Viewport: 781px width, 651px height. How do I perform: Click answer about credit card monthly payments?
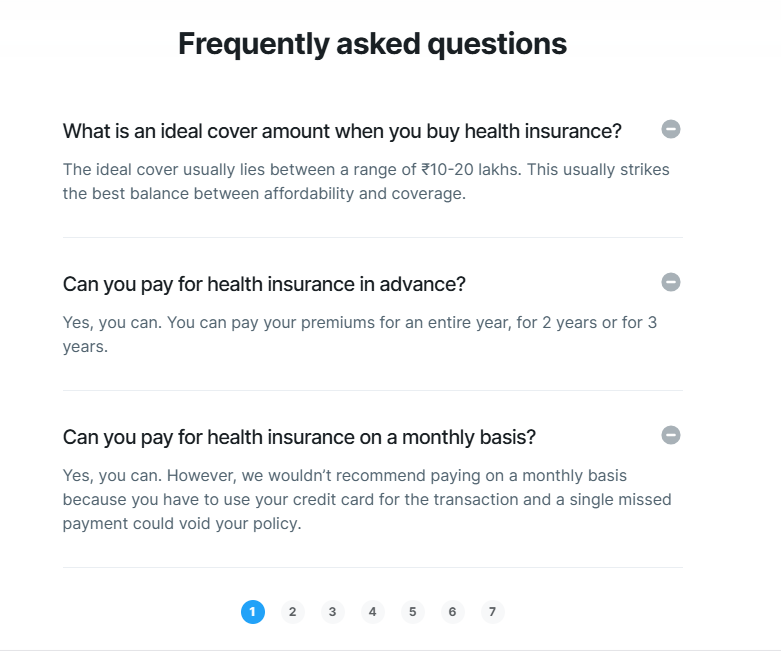[367, 499]
